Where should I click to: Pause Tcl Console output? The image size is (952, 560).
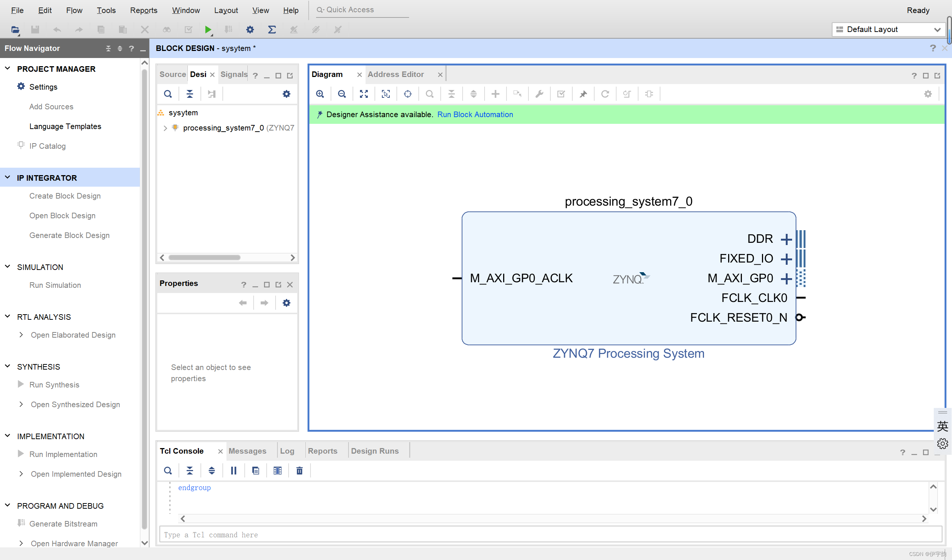[x=234, y=470]
